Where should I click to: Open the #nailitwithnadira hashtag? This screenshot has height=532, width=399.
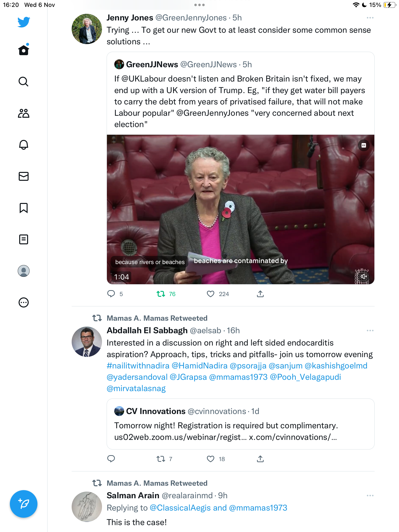(138, 366)
